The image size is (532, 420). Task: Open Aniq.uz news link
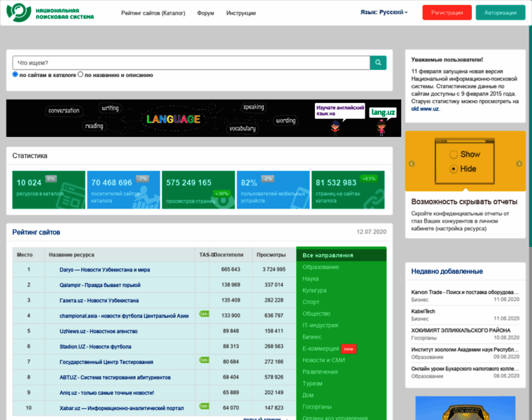coord(106,393)
